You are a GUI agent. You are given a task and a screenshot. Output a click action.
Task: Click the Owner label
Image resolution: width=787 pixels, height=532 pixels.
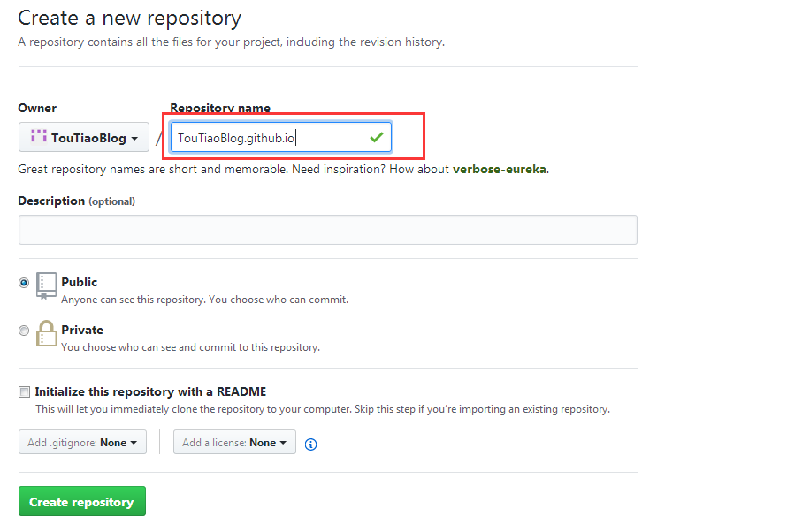click(x=37, y=108)
